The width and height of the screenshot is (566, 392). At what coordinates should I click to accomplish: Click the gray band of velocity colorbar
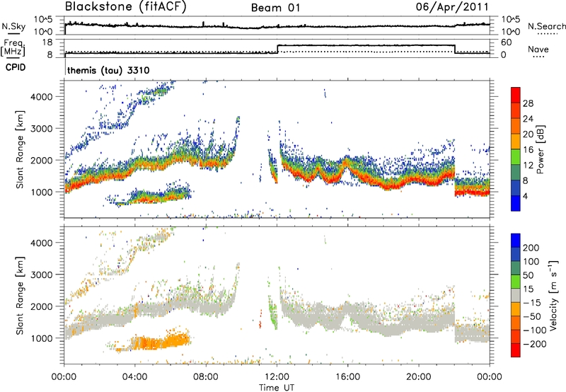point(516,296)
